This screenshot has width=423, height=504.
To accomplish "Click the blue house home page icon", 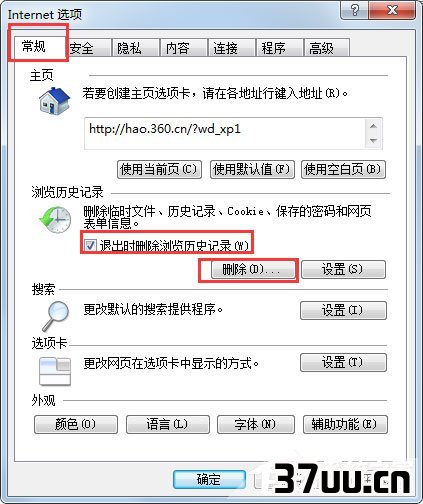I will (54, 101).
